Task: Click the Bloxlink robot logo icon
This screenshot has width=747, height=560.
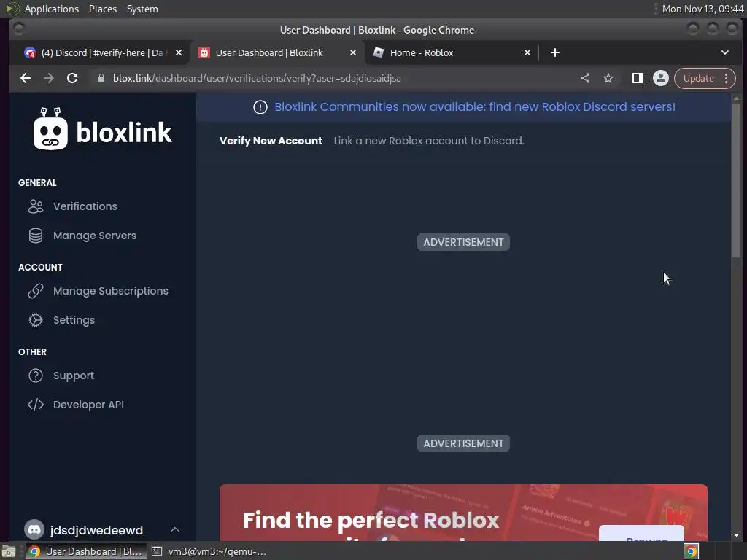Action: [50, 128]
